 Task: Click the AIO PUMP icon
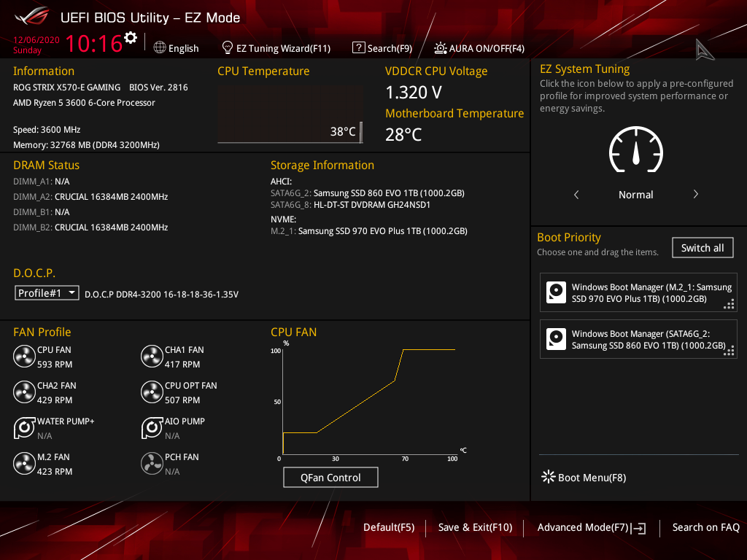tap(152, 427)
